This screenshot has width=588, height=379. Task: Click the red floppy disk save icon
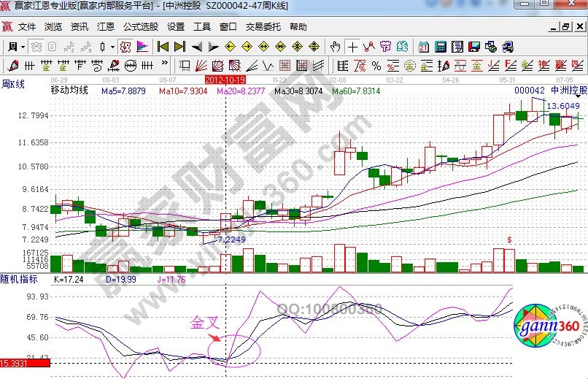tap(473, 47)
